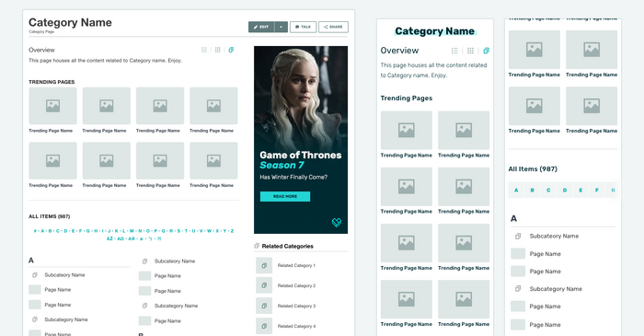Open Related Category 1 icon
Image resolution: width=644 pixels, height=336 pixels.
point(264,265)
